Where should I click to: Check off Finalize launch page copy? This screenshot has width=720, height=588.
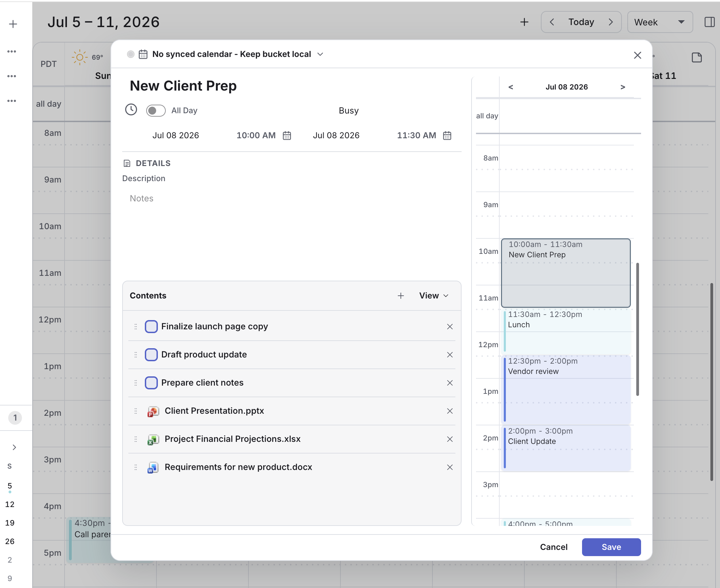click(151, 327)
